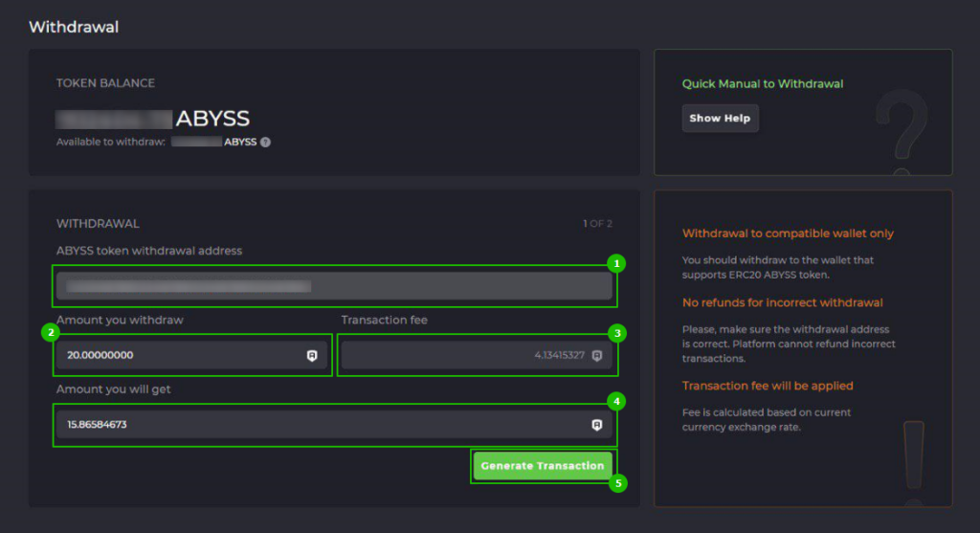Click No refunds for incorrect withdrawal heading
980x533 pixels.
pos(783,302)
